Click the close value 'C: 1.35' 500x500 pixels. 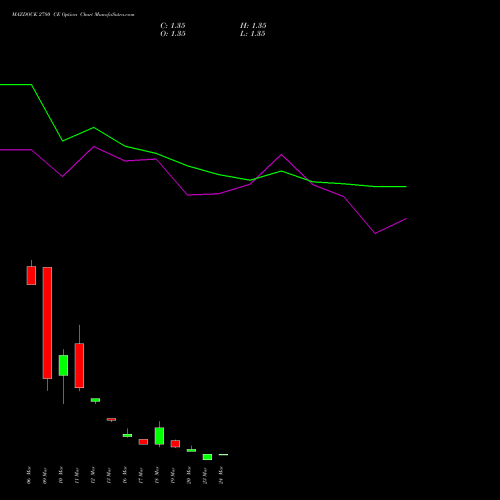coord(173,26)
